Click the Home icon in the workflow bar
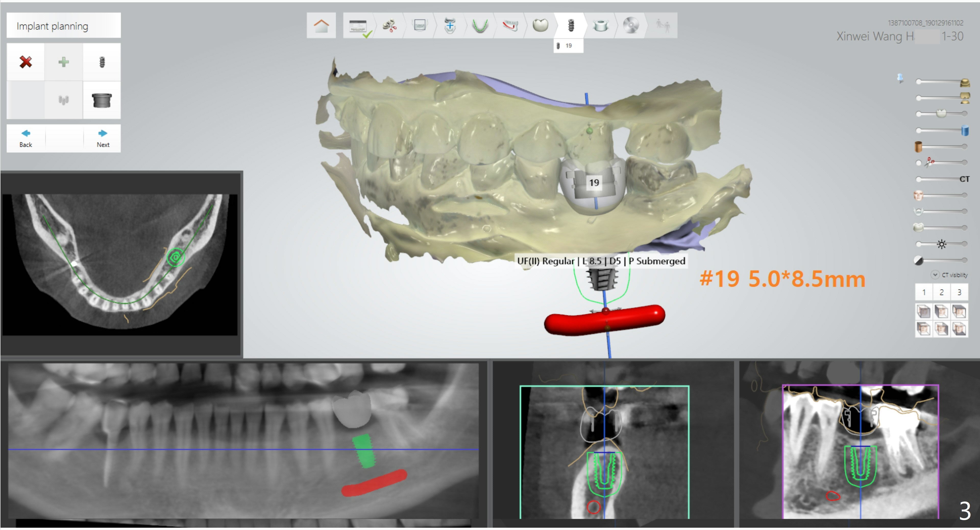This screenshot has height=530, width=980. 321,26
